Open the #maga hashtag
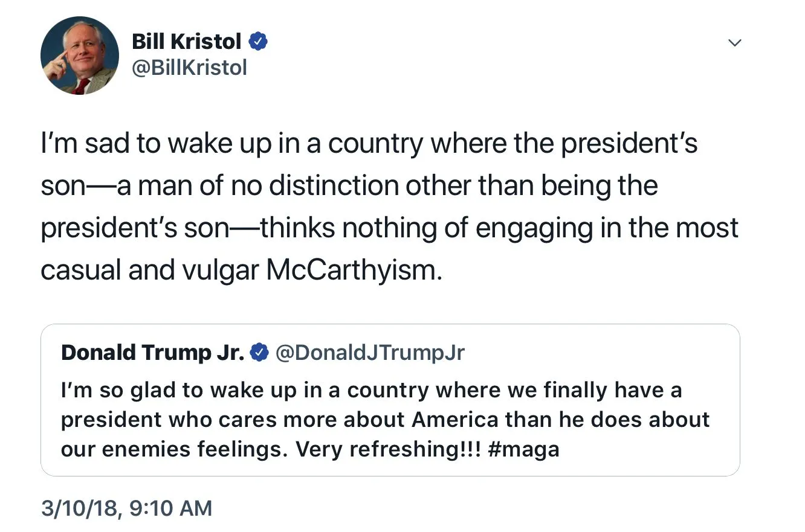Viewport: 805px width, 532px height. (x=522, y=449)
